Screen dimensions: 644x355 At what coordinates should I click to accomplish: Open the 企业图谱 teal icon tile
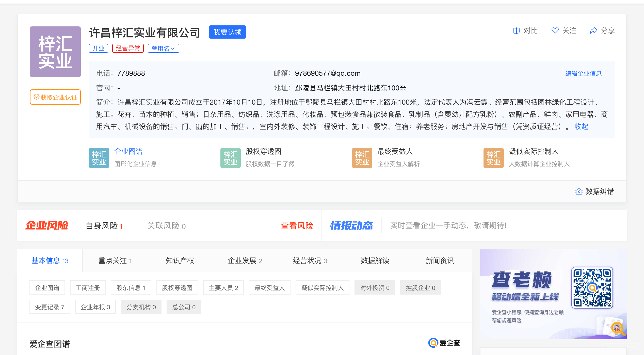click(x=99, y=158)
